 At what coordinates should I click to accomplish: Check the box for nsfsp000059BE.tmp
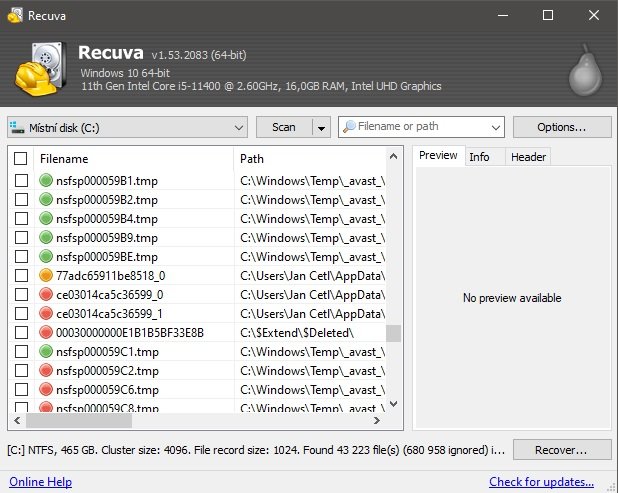[21, 256]
